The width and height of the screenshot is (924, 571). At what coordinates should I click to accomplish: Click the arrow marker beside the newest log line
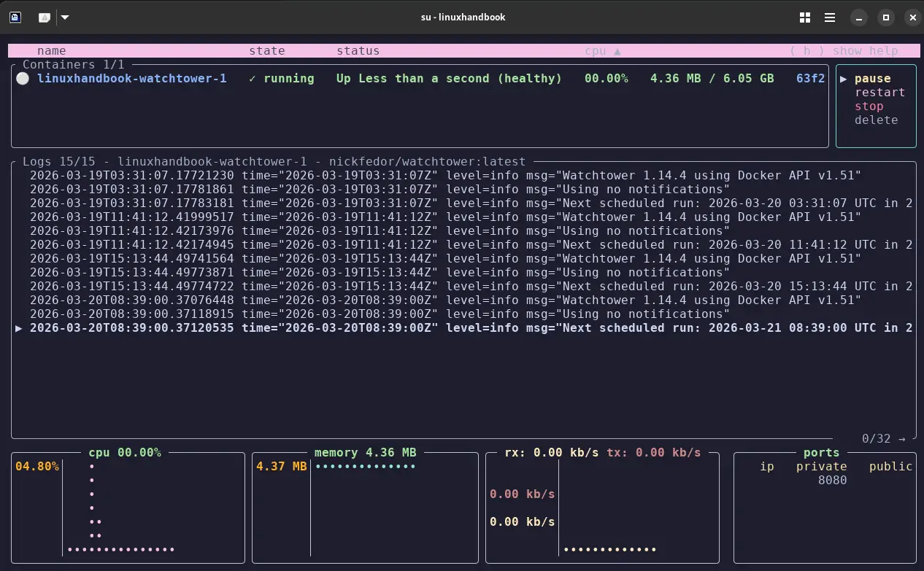pyautogui.click(x=18, y=327)
